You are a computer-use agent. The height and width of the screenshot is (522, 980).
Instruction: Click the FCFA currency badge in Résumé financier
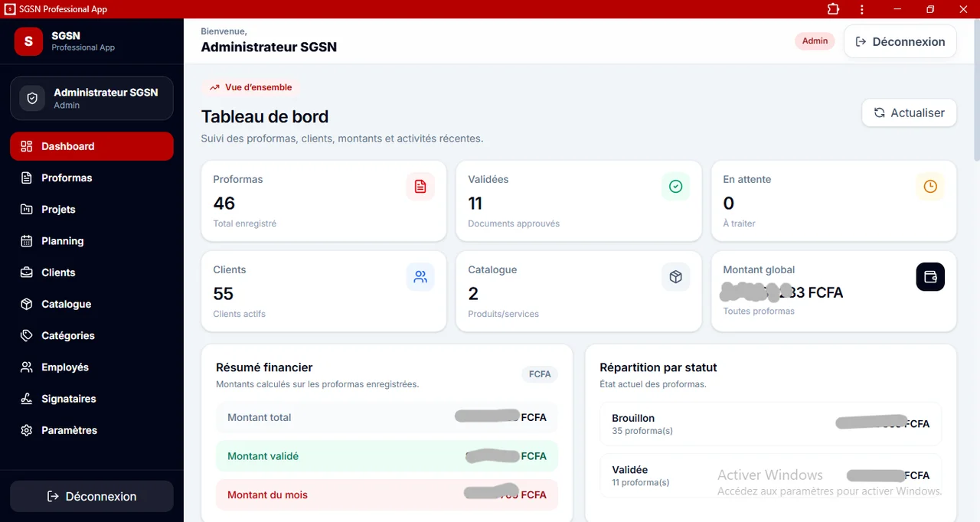[x=540, y=374]
